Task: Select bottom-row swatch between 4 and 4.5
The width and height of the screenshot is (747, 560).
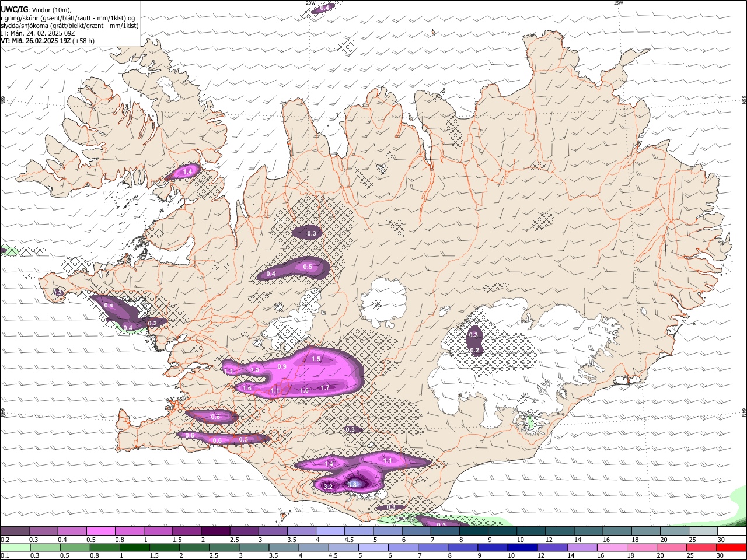Action: (x=313, y=547)
